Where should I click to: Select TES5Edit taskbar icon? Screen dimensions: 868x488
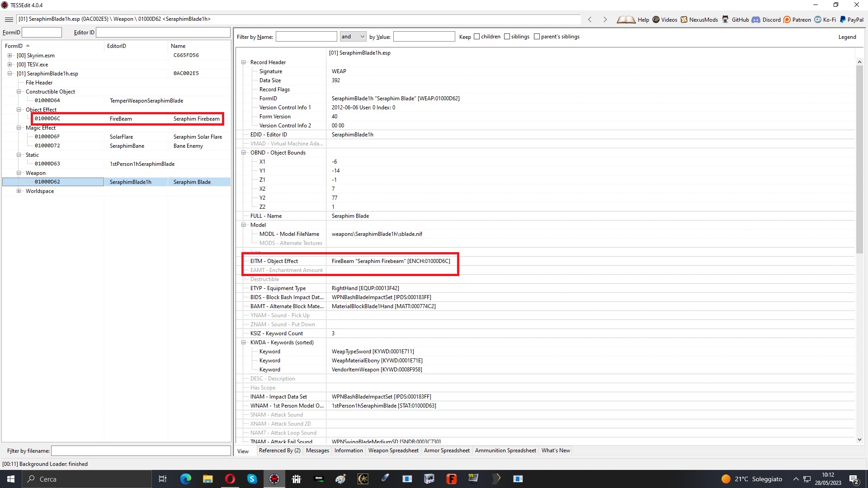(x=274, y=479)
